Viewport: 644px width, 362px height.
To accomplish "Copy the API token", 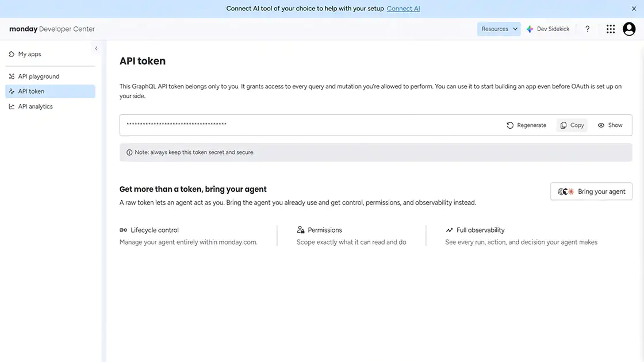I will click(572, 125).
